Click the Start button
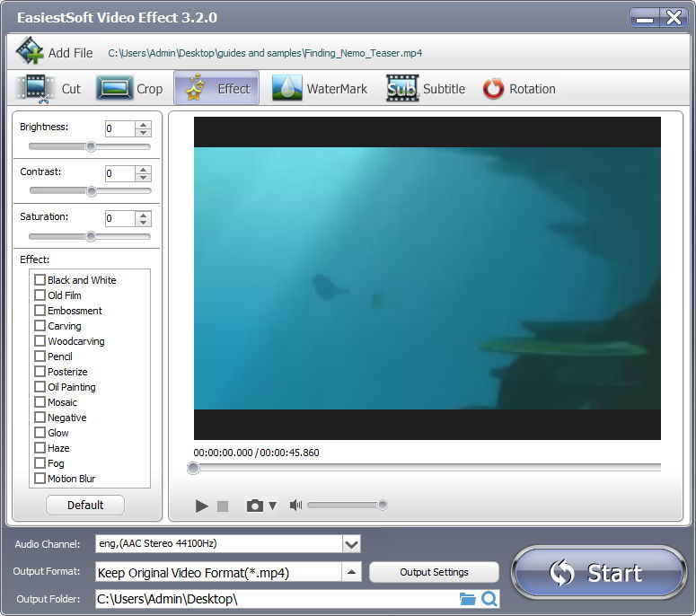Image resolution: width=696 pixels, height=616 pixels. (x=599, y=573)
